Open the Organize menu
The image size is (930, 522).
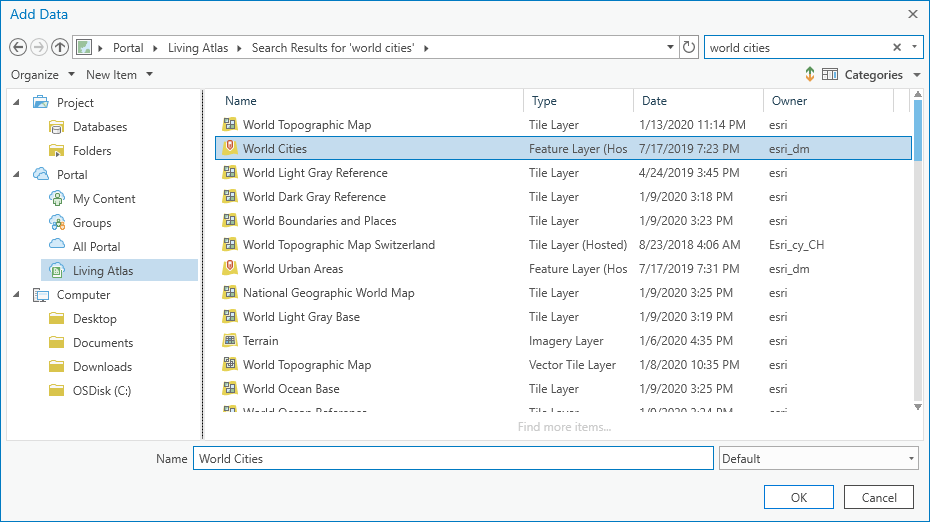pyautogui.click(x=43, y=75)
